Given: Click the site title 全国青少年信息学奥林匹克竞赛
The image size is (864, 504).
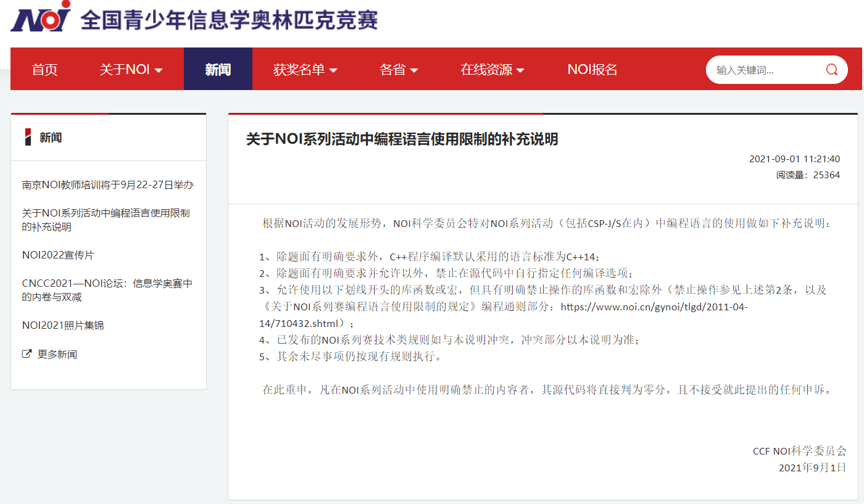Looking at the screenshot, I should point(230,19).
